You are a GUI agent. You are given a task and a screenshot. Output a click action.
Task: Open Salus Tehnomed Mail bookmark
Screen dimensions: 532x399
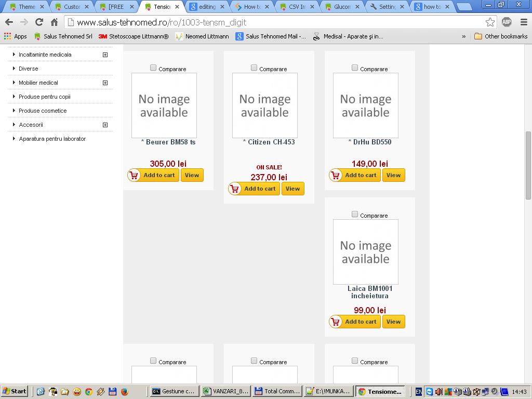(271, 36)
